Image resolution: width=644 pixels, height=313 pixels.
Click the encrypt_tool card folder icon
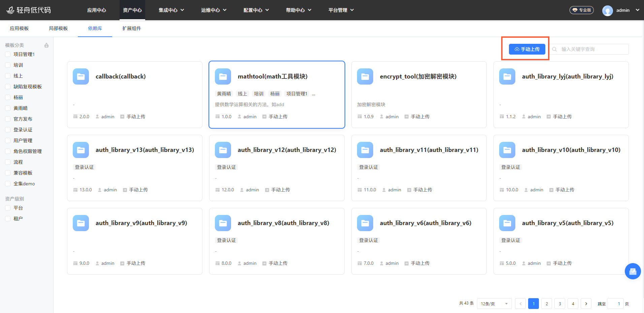[x=365, y=76]
